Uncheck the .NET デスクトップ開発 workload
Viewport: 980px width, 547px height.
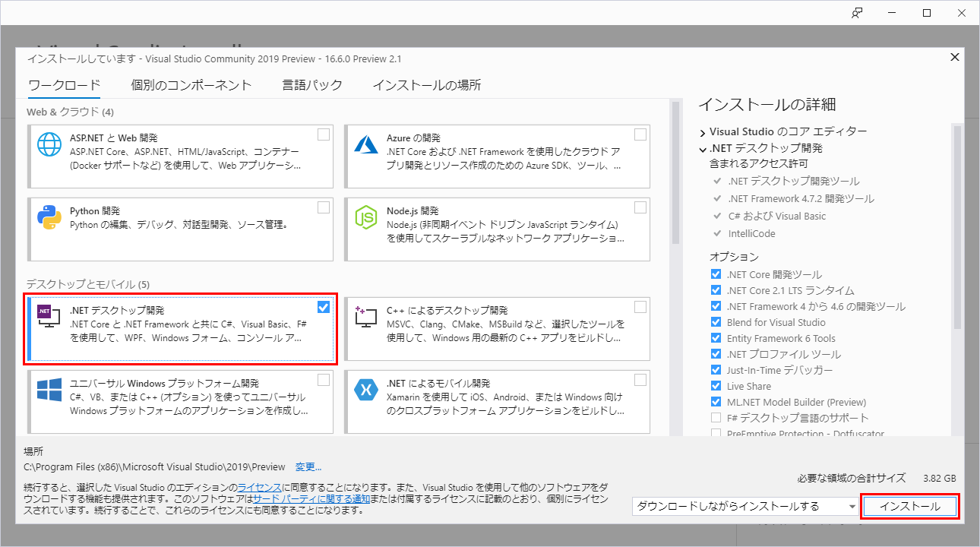coord(324,307)
